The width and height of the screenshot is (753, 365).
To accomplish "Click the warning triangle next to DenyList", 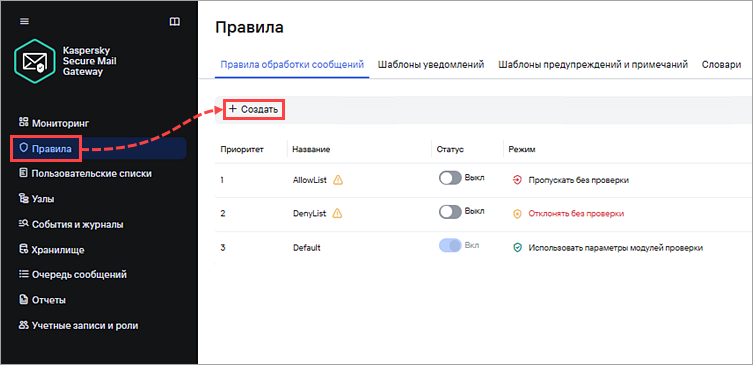I will [338, 213].
